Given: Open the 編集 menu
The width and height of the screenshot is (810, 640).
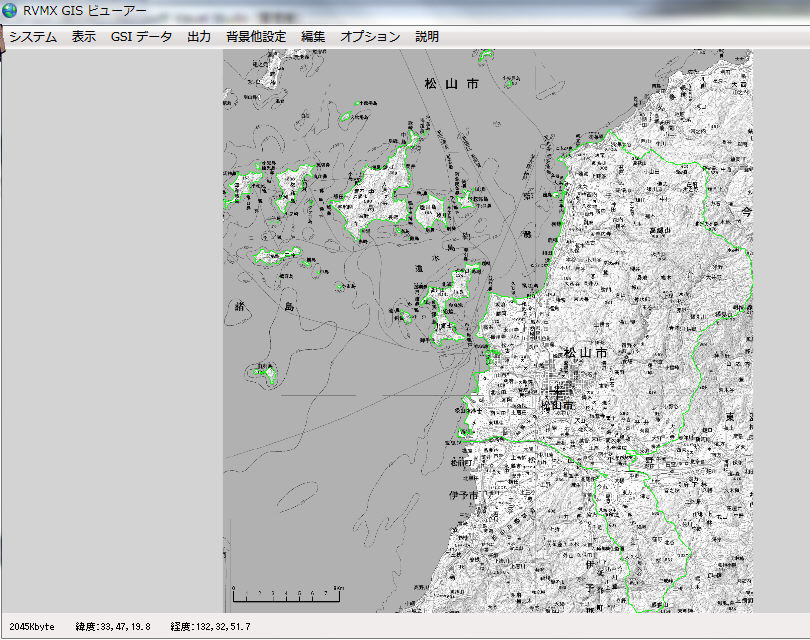Looking at the screenshot, I should click(313, 36).
